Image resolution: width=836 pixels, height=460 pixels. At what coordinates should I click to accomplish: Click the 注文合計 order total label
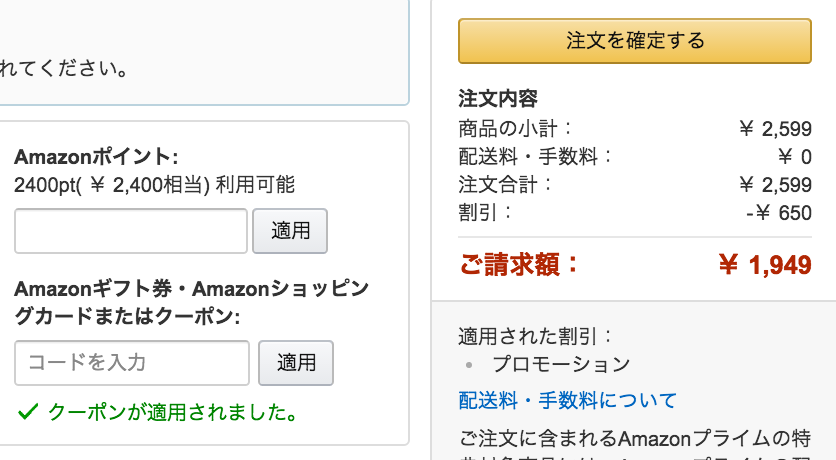coord(506,184)
